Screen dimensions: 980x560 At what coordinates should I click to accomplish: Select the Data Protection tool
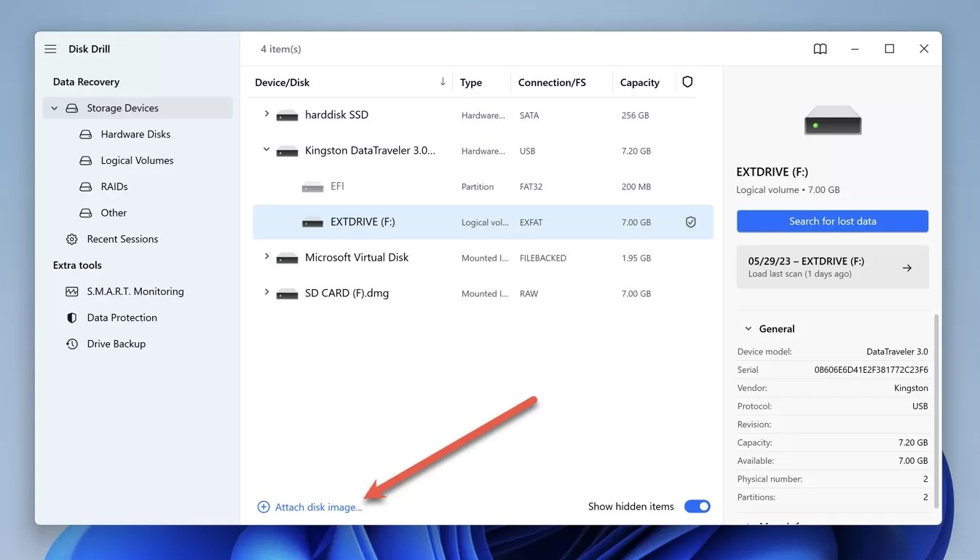click(x=122, y=317)
